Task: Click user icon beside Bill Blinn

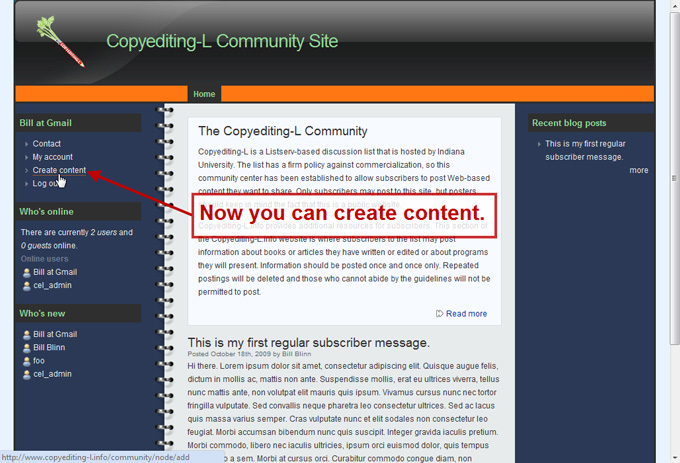Action: 26,348
